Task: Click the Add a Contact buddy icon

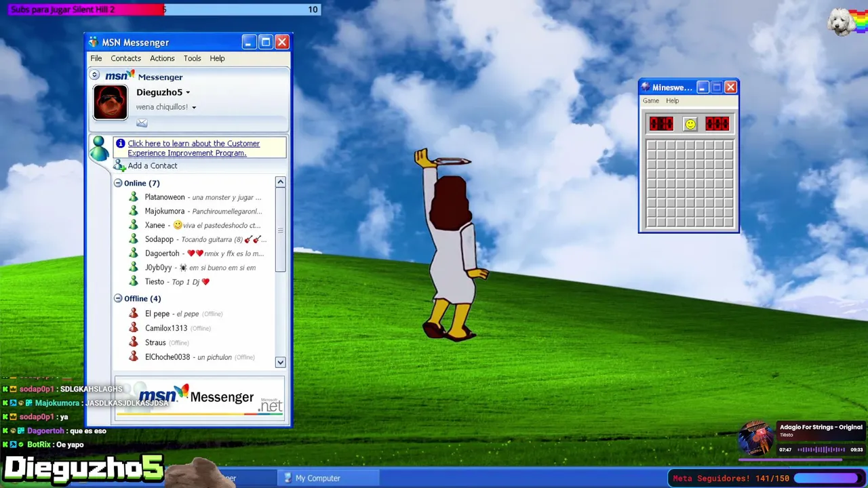Action: point(120,166)
